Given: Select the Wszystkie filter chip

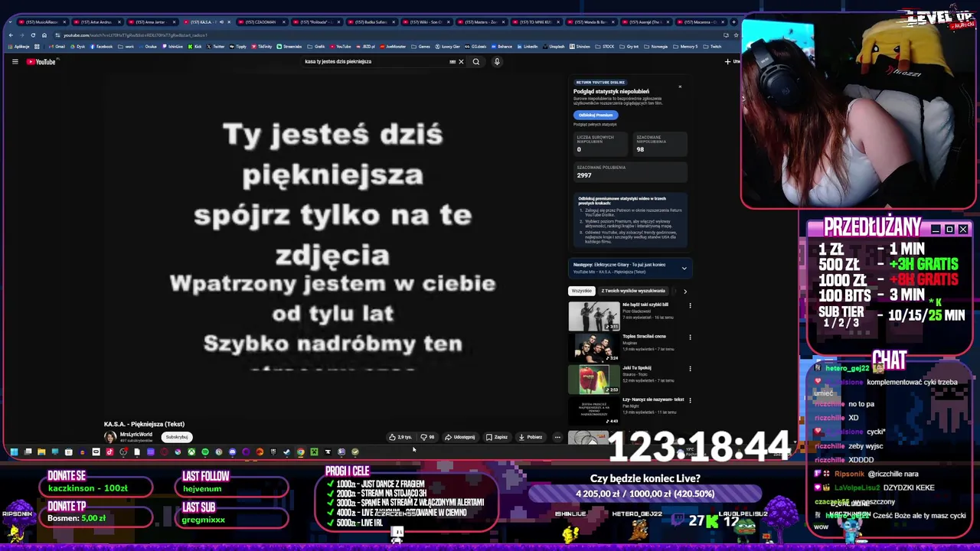Looking at the screenshot, I should 581,291.
